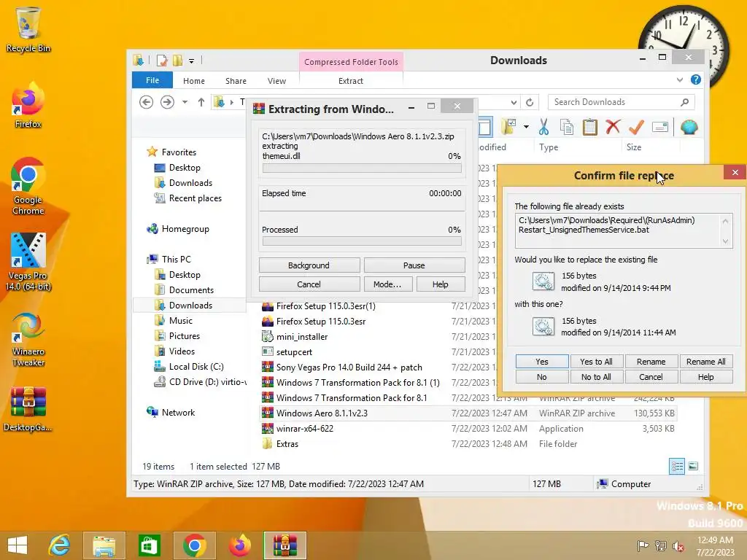Select the mini_installer file
The height and width of the screenshot is (560, 747).
click(301, 337)
